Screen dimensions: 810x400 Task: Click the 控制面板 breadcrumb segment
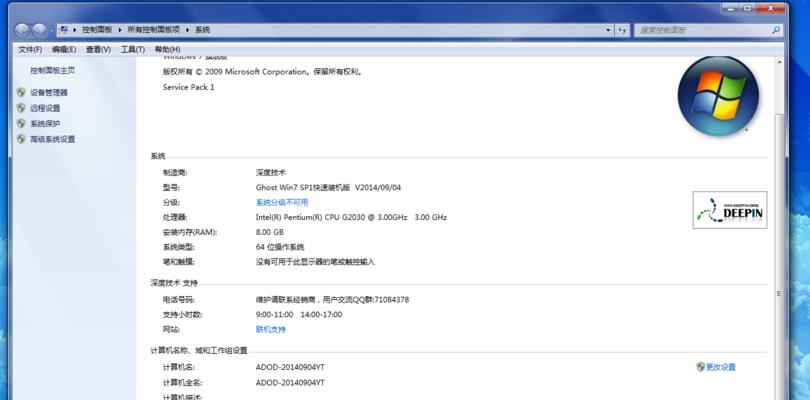click(97, 30)
